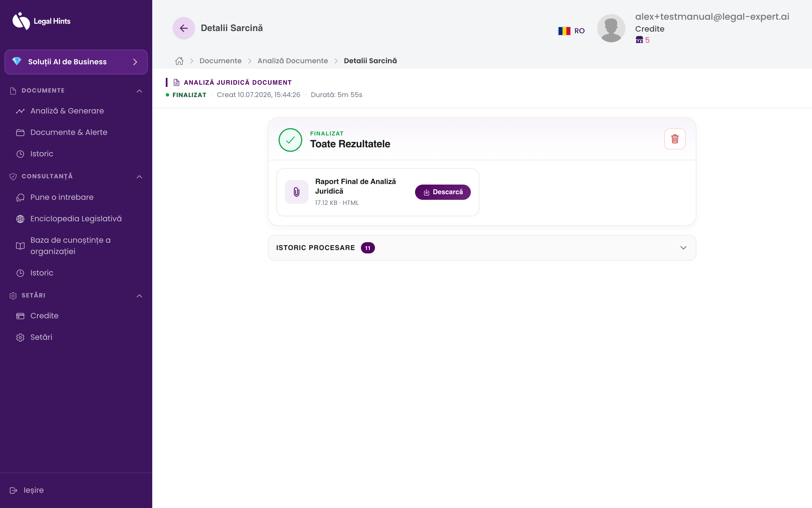Click the credits store icon

coord(639,40)
